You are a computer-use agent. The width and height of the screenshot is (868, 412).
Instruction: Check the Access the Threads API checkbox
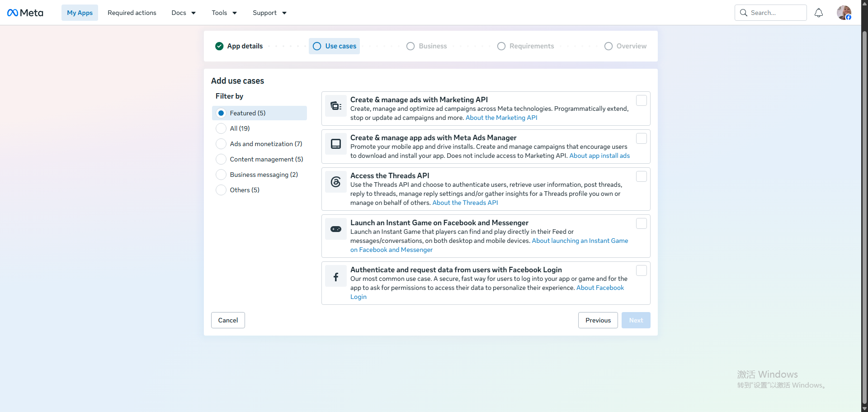641,176
